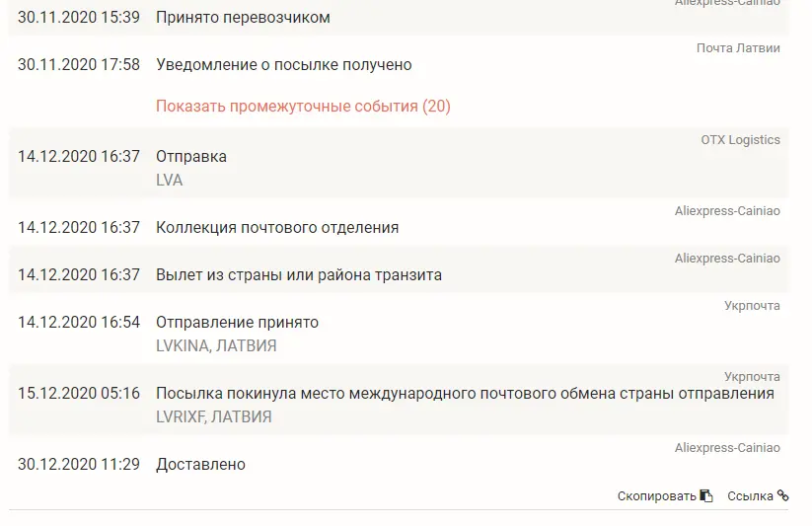Click Посылка покинула место международного обмена event
The width and height of the screenshot is (812, 526).
[465, 394]
